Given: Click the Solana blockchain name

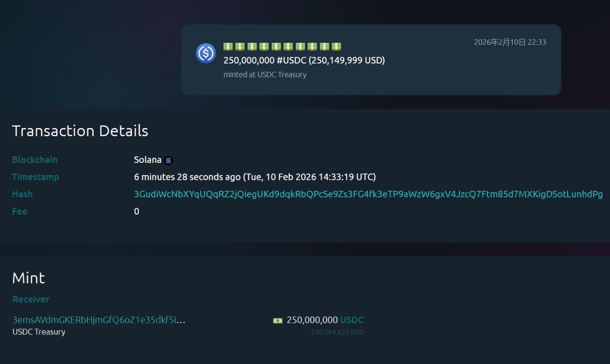Looking at the screenshot, I should (147, 160).
